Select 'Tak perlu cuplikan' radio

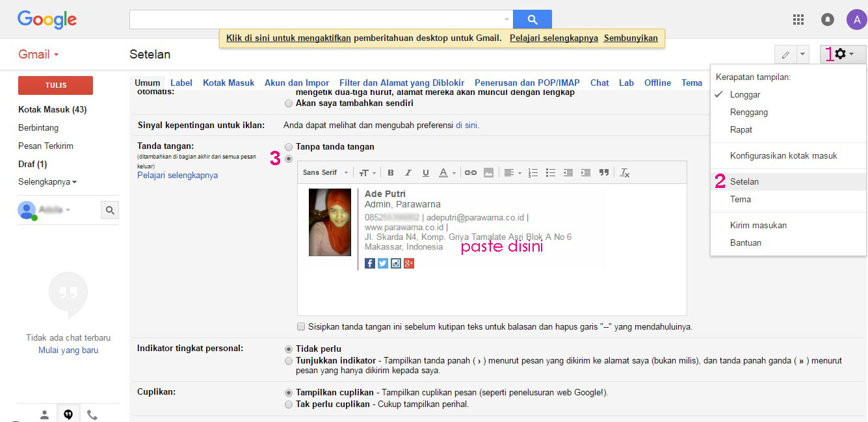[289, 404]
